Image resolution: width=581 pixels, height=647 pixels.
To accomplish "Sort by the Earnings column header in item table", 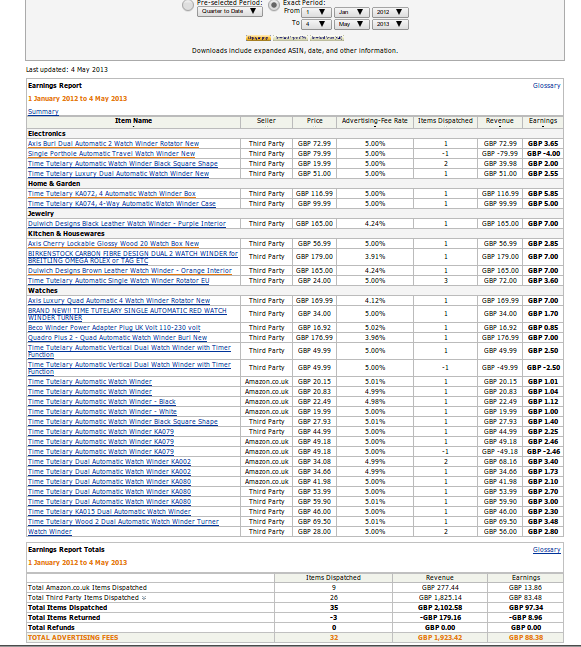I will click(x=543, y=121).
